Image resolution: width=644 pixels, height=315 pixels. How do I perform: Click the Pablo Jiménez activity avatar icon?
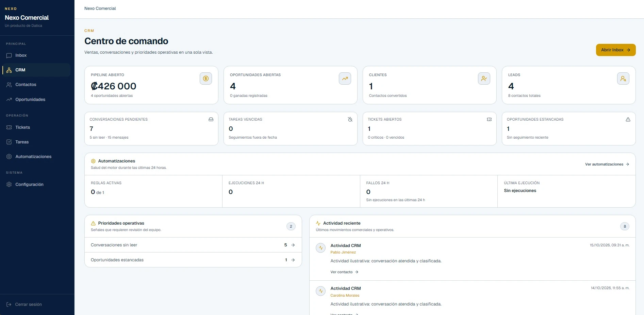(x=321, y=248)
